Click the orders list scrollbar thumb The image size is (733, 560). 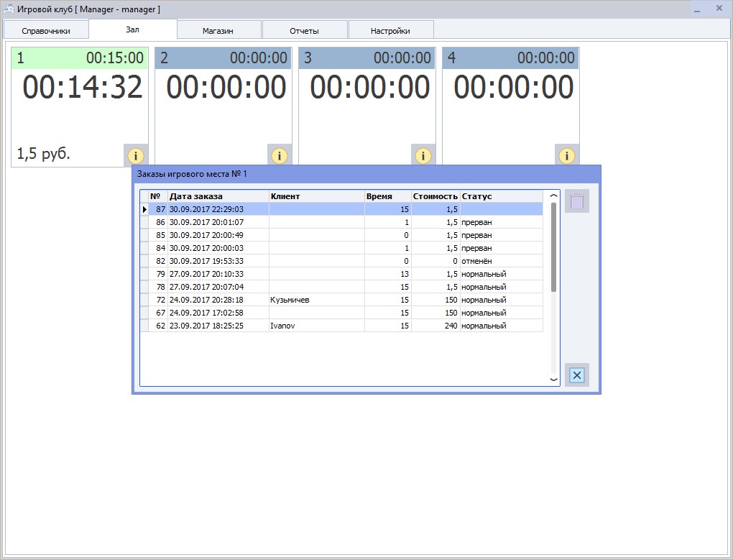553,247
